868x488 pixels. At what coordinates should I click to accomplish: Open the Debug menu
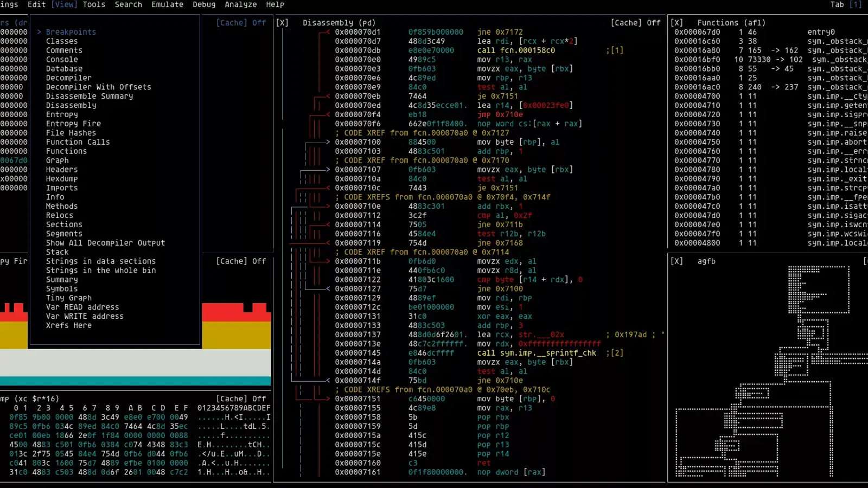click(204, 4)
